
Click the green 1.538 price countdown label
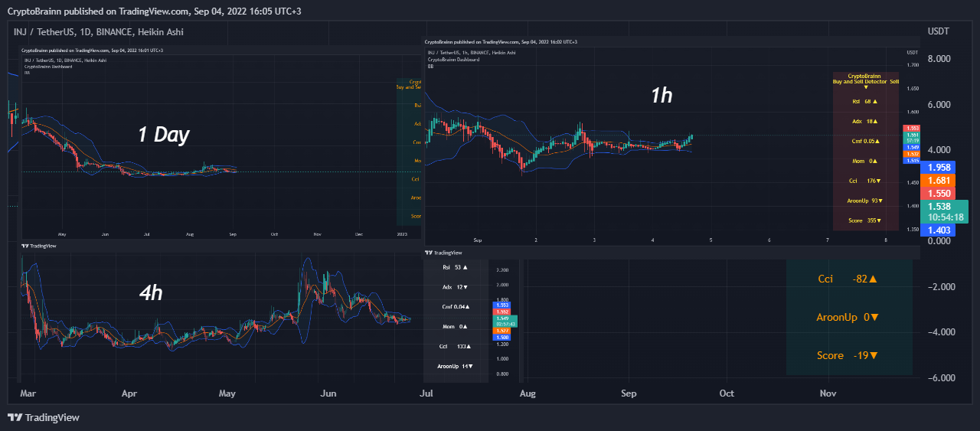pos(944,211)
